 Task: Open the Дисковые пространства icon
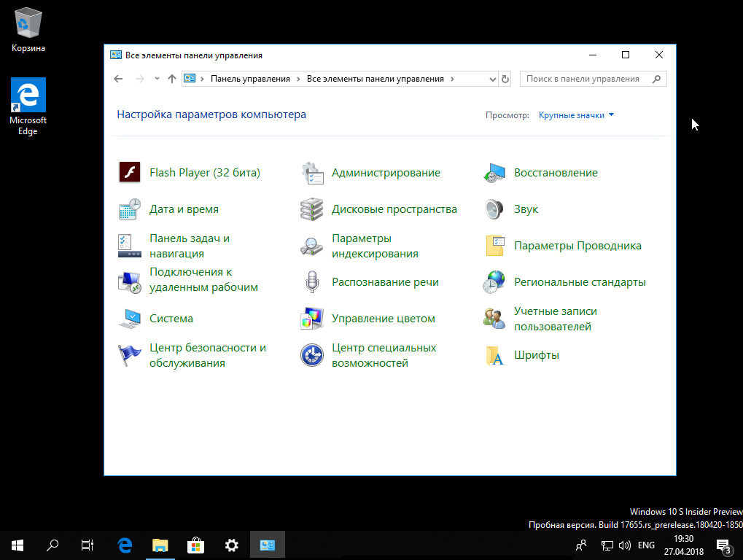pos(312,209)
